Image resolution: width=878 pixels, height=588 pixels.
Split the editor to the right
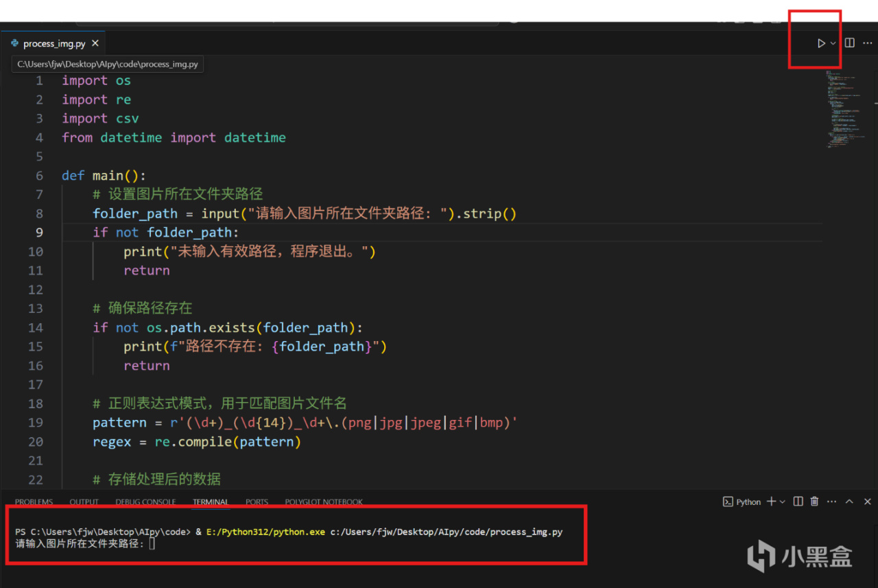coord(850,43)
